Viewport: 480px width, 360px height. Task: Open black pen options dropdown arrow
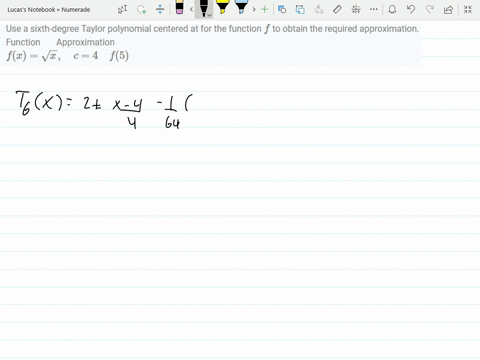[x=209, y=15]
